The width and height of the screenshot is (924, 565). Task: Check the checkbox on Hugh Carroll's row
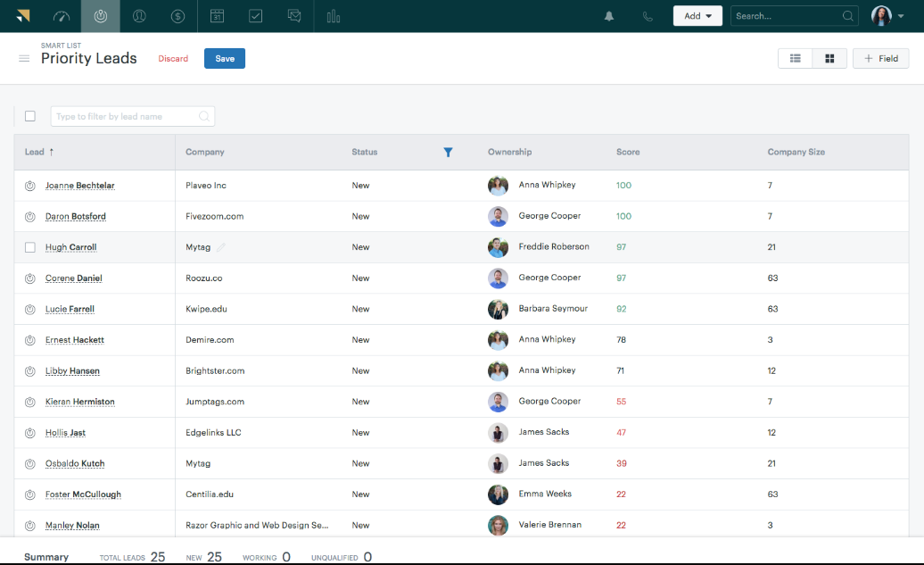pyautogui.click(x=29, y=247)
